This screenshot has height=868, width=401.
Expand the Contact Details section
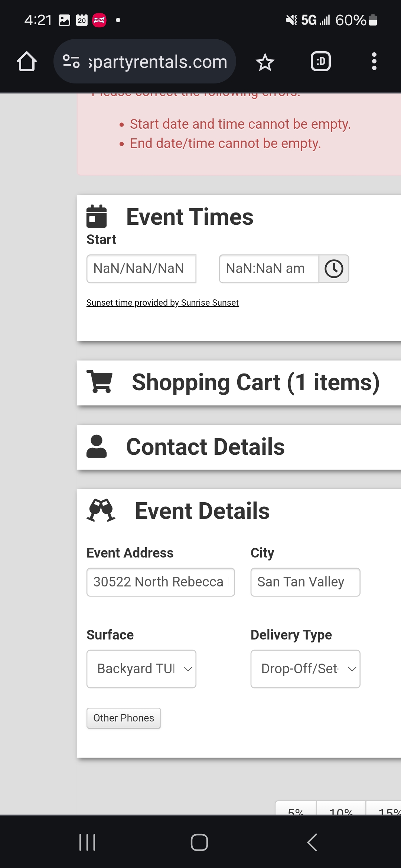pyautogui.click(x=205, y=447)
